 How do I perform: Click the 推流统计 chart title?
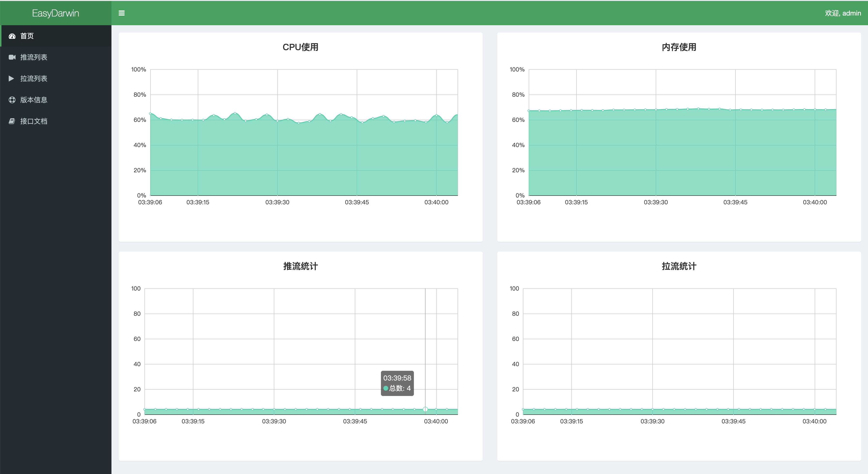(300, 266)
